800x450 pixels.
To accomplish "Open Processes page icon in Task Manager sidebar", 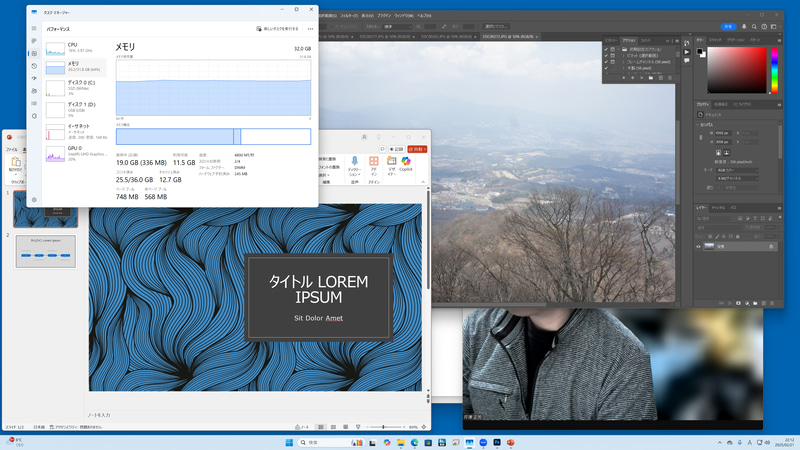I will point(34,41).
